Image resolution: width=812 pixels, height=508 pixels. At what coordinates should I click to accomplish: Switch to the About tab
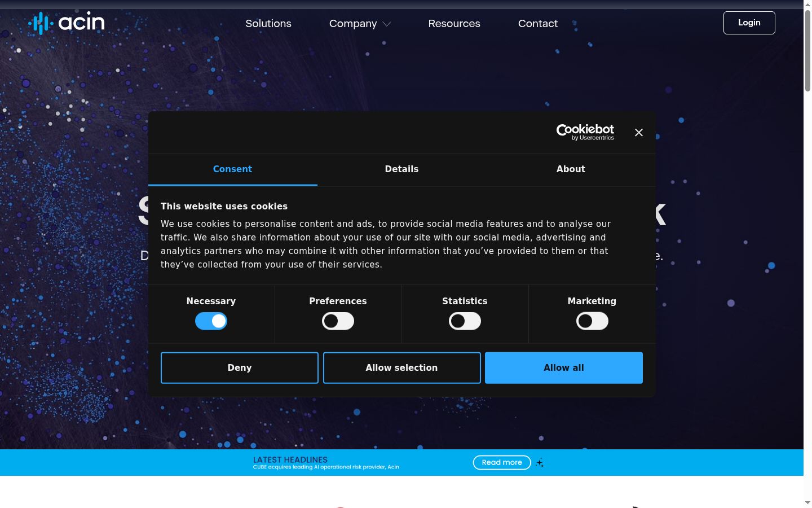(x=571, y=169)
